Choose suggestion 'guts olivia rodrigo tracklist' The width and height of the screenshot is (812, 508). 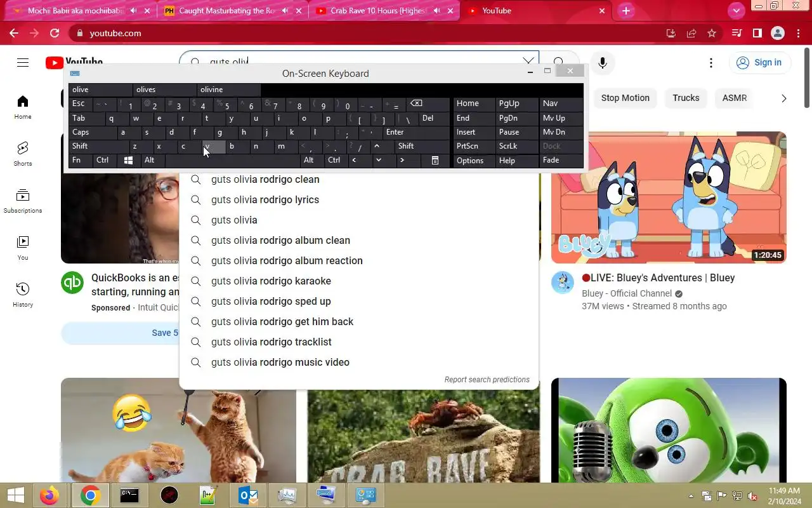(359, 342)
